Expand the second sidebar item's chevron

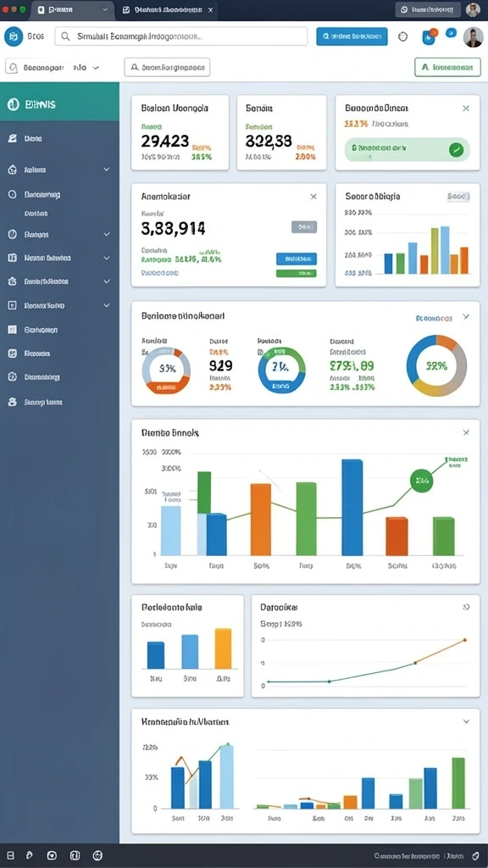click(x=107, y=170)
